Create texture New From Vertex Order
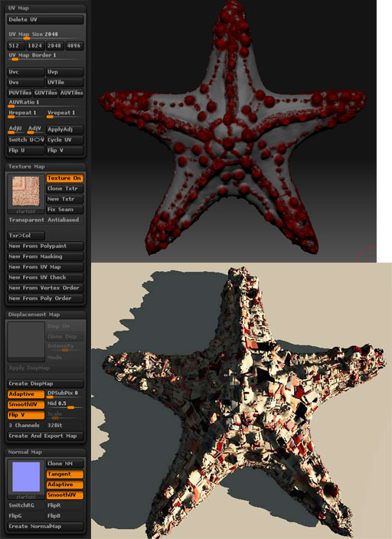 (x=45, y=288)
